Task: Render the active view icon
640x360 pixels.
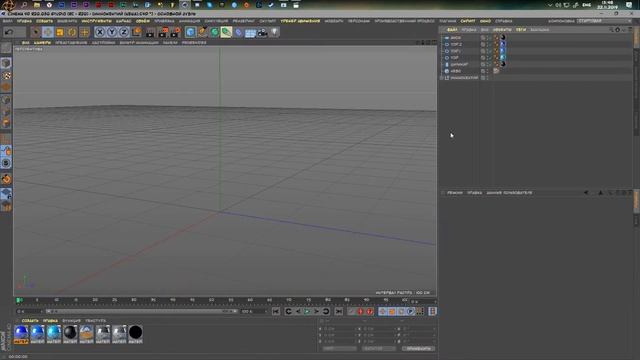Action: (x=150, y=32)
